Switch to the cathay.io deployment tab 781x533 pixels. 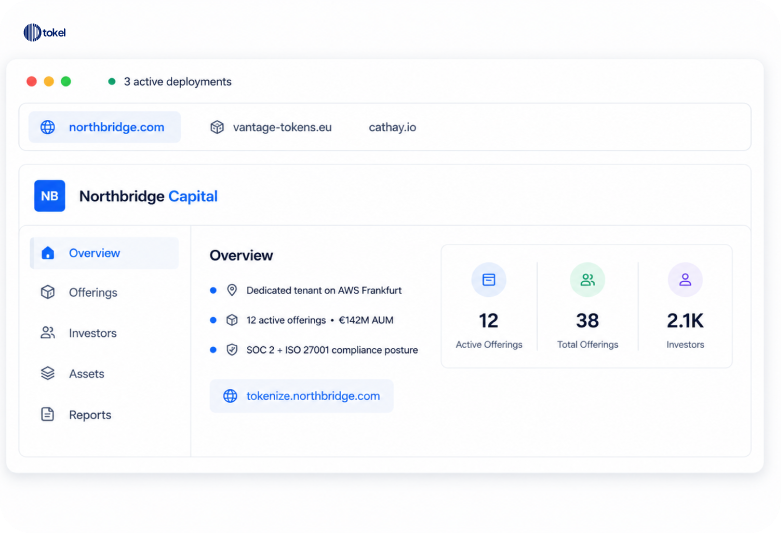coord(392,127)
